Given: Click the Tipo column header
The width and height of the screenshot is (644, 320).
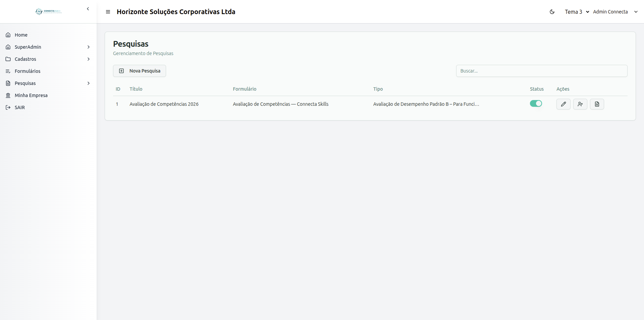Looking at the screenshot, I should click(x=378, y=89).
